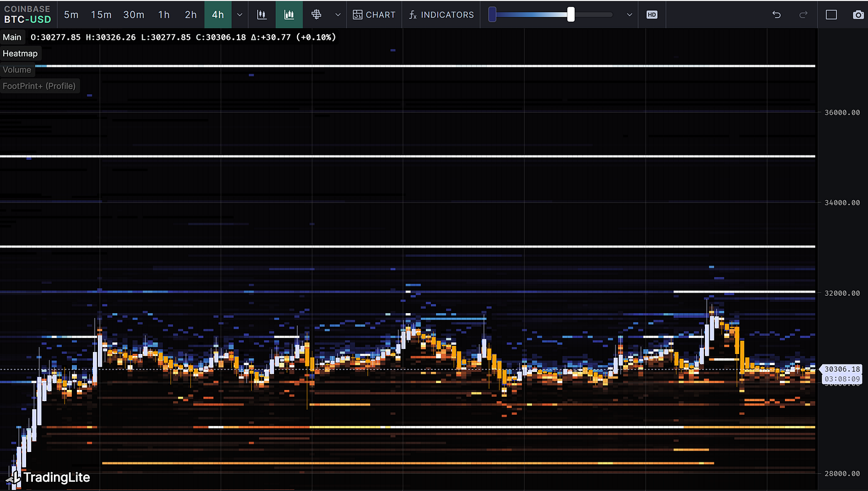Click the current price tag 30306.18
868x491 pixels.
tap(842, 369)
